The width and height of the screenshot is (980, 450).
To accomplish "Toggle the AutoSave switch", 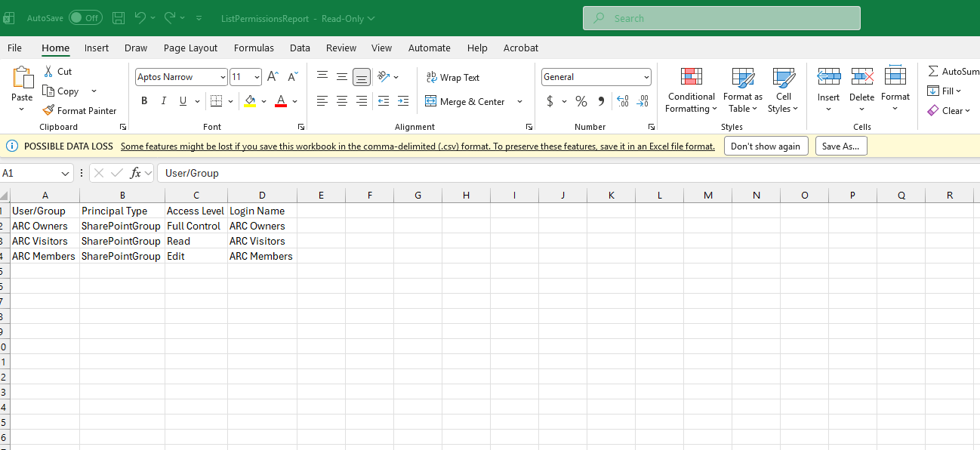I will pyautogui.click(x=85, y=18).
